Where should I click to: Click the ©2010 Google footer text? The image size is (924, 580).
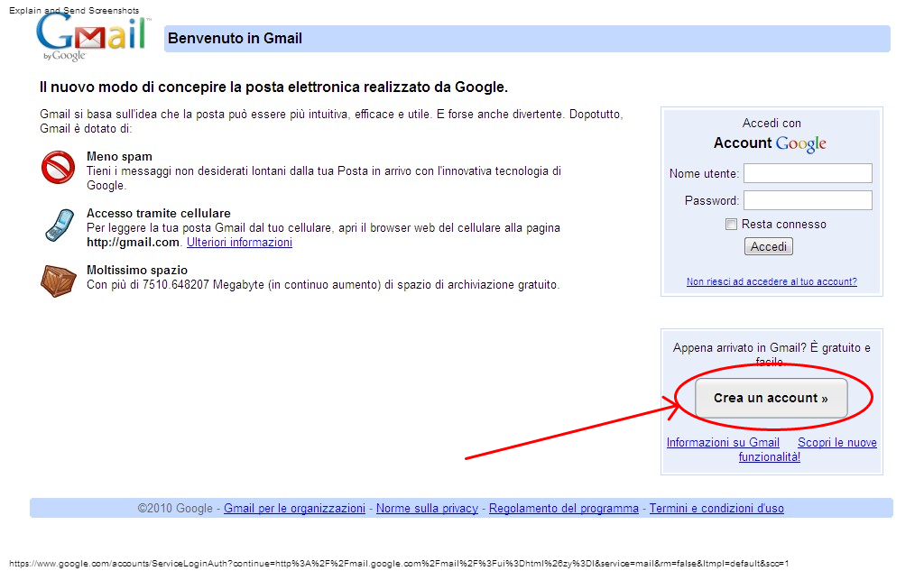pyautogui.click(x=175, y=508)
